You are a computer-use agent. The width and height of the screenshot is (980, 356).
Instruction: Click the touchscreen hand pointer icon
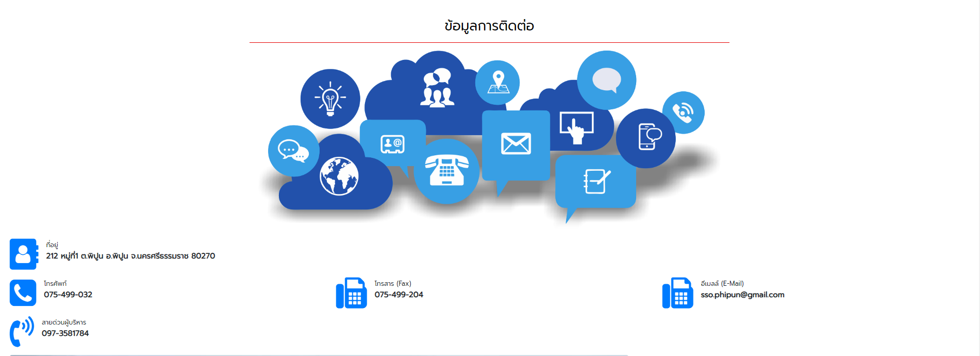(x=576, y=127)
